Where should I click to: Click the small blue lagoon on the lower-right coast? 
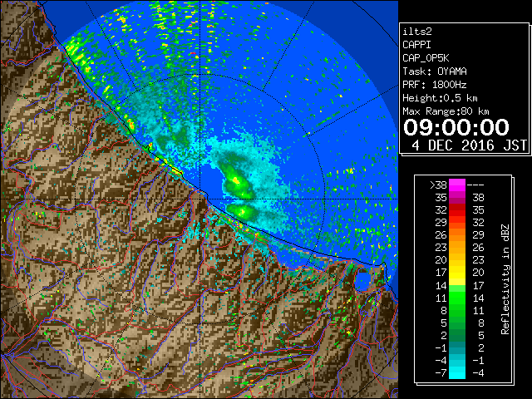(x=363, y=280)
